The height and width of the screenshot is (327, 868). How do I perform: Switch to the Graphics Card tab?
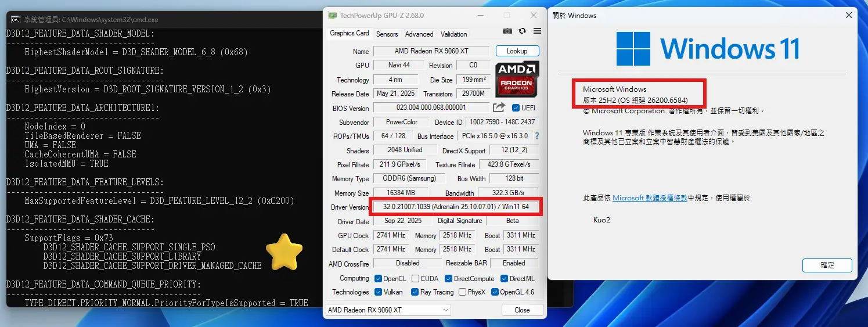pyautogui.click(x=350, y=33)
